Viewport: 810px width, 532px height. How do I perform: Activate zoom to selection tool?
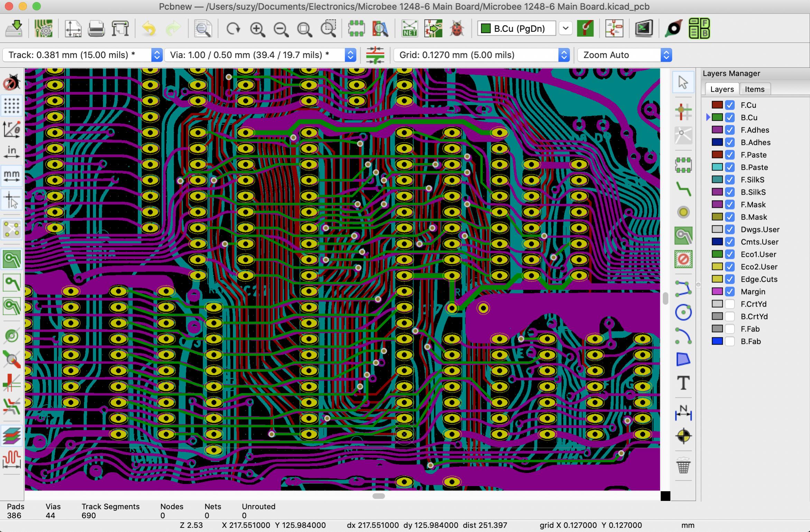[x=328, y=28]
